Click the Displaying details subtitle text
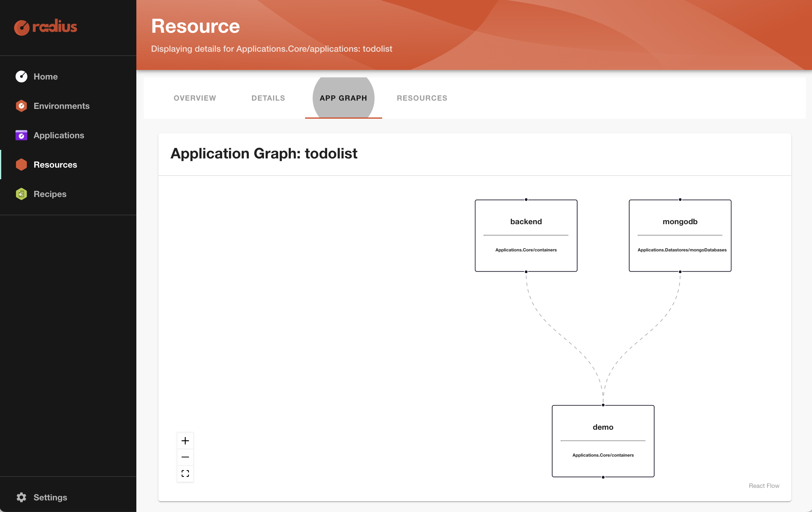The image size is (812, 512). tap(271, 49)
